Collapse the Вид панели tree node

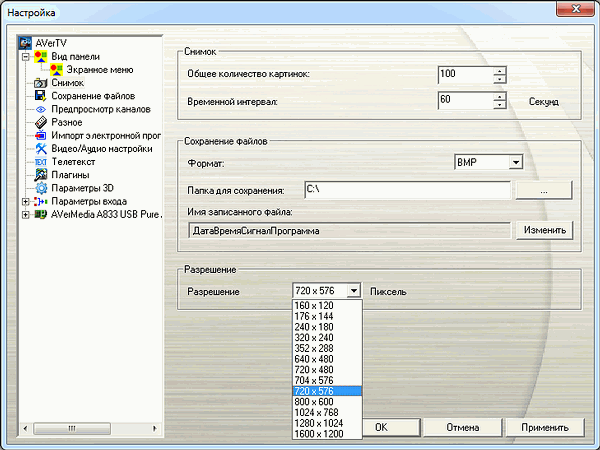point(25,57)
